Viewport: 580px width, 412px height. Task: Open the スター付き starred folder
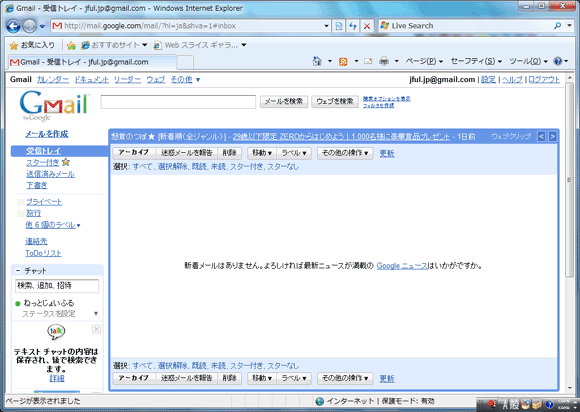(43, 162)
